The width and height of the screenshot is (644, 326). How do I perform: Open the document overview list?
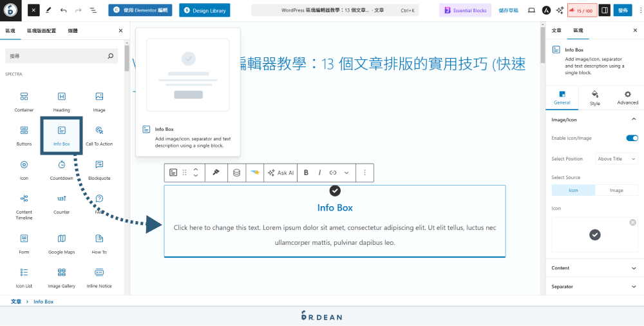point(93,10)
